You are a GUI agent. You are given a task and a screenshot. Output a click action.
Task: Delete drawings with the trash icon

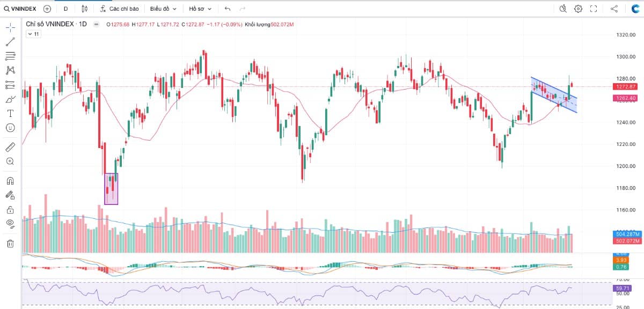(10, 244)
